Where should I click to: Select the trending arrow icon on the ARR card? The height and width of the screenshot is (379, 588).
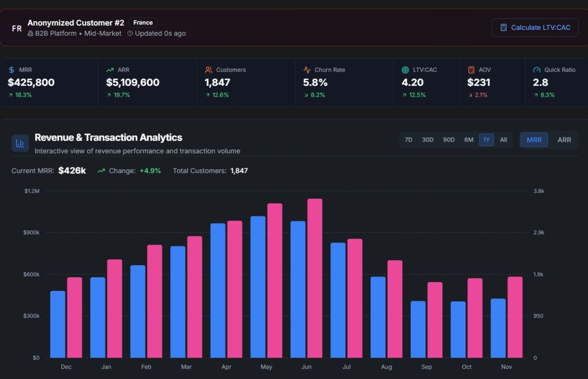point(110,70)
